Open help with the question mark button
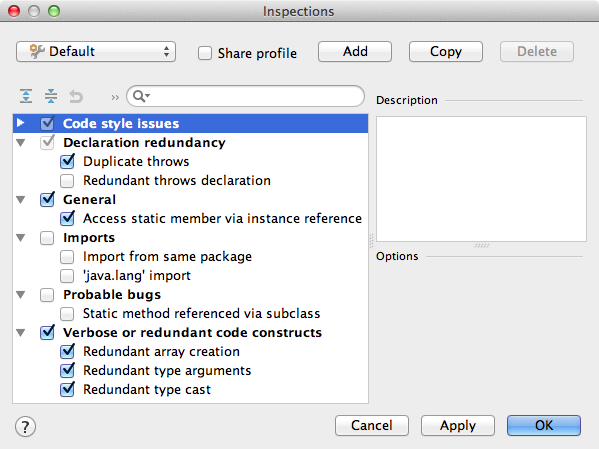The height and width of the screenshot is (449, 599). point(26,426)
